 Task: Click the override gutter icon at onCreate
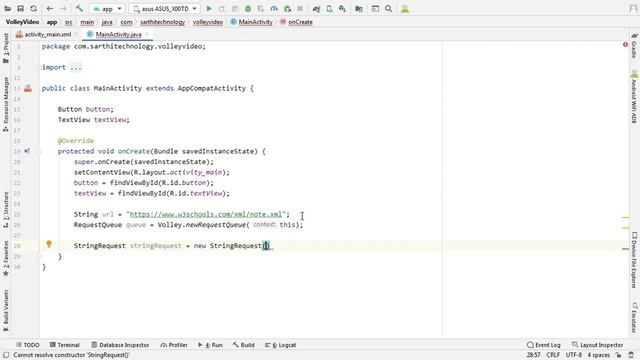click(x=27, y=151)
